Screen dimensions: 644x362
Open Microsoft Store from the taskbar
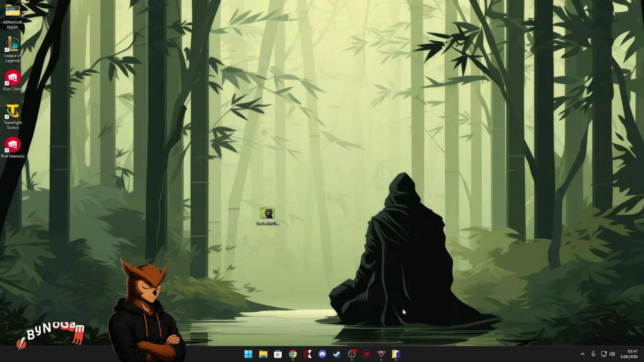[278, 354]
